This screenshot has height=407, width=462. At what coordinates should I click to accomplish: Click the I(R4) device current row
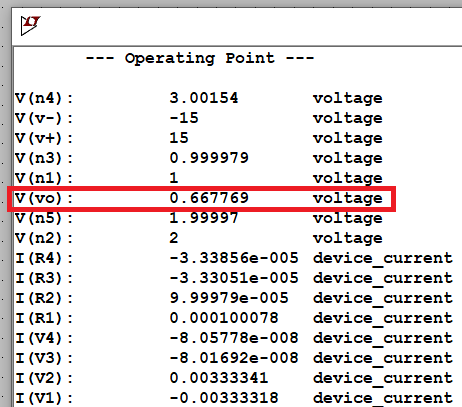pos(234,258)
